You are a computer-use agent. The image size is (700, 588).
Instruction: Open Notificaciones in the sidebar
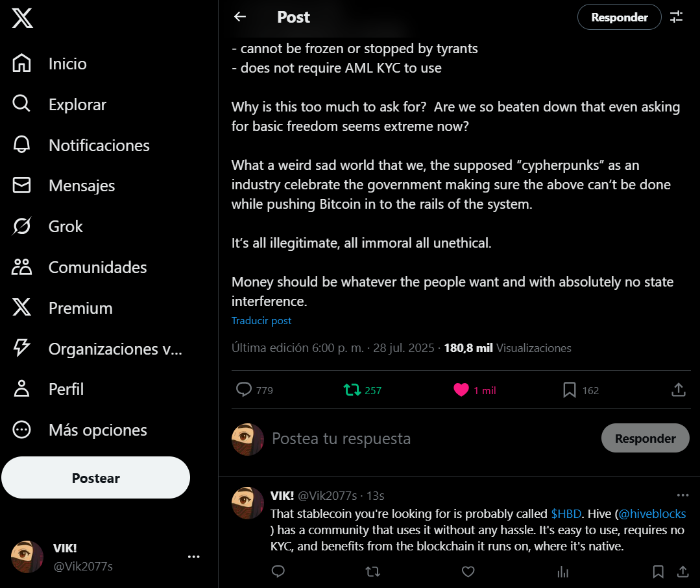(x=81, y=145)
